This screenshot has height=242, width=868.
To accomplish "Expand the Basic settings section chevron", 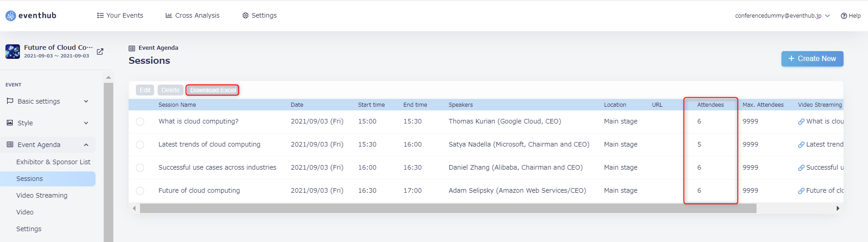I will tap(86, 101).
